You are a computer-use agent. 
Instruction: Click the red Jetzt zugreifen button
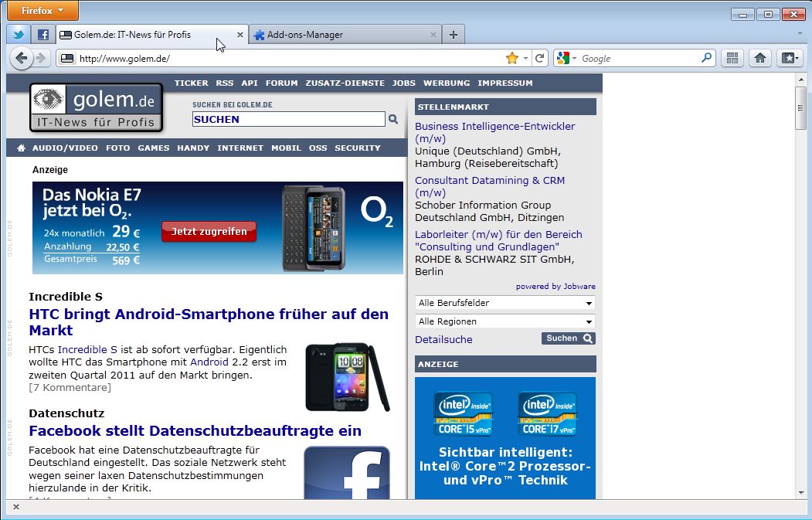[x=209, y=231]
